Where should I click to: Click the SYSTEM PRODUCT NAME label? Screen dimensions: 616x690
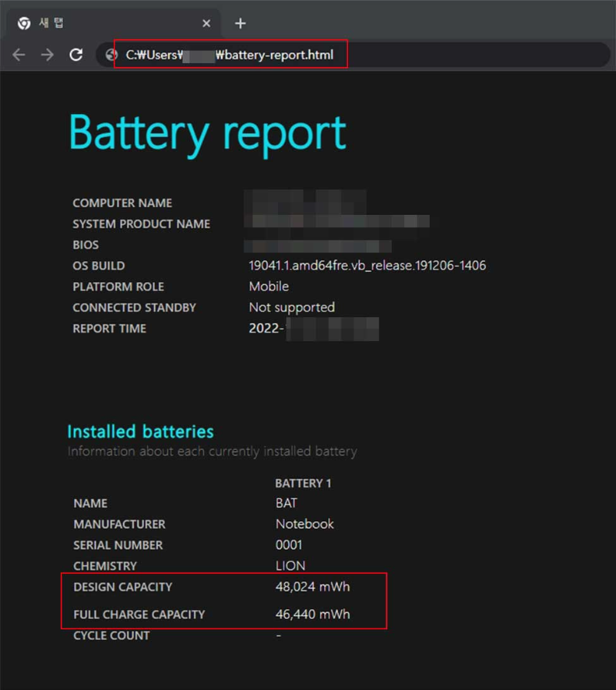pos(141,224)
